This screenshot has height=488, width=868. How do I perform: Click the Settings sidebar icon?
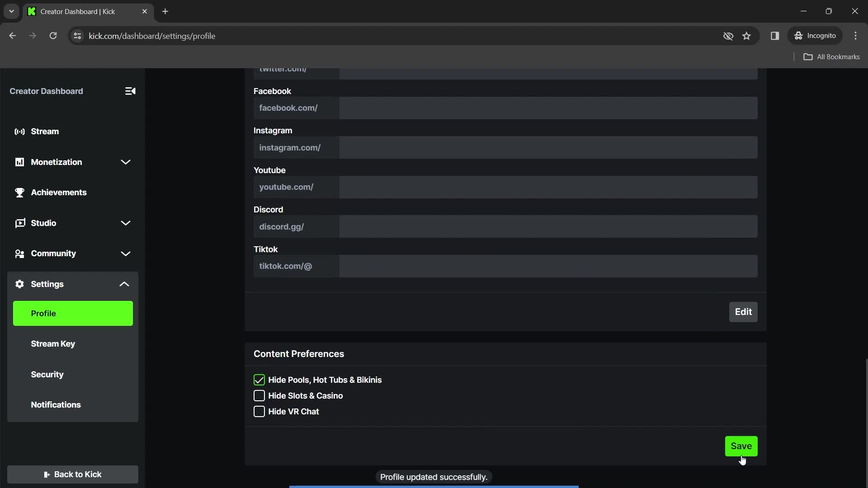(x=20, y=284)
